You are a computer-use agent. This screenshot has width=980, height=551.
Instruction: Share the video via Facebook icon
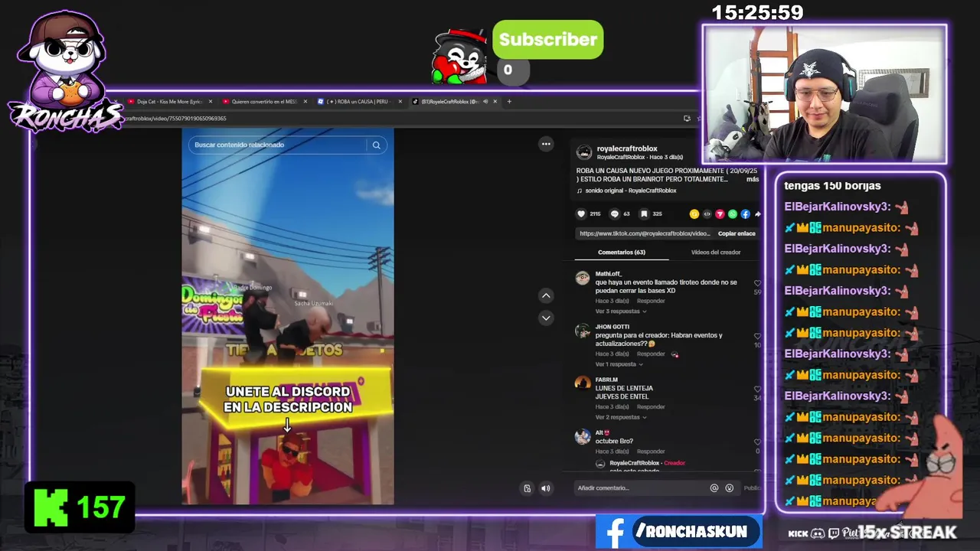coord(745,214)
